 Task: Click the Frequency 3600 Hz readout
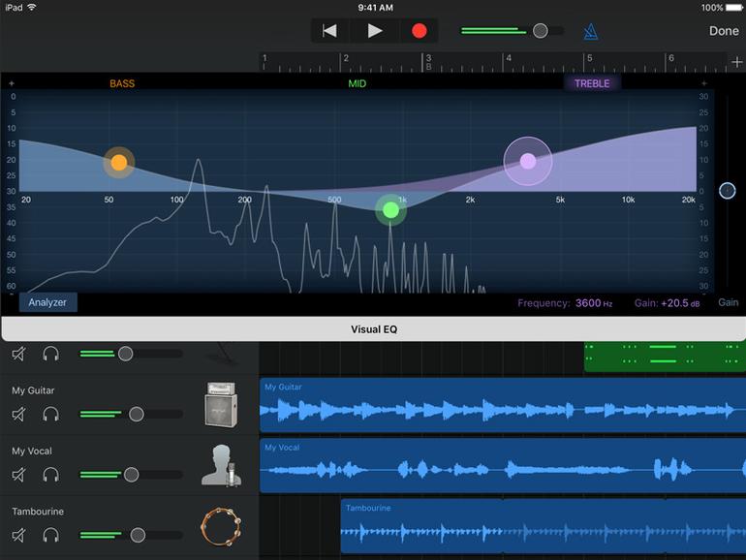pyautogui.click(x=565, y=303)
